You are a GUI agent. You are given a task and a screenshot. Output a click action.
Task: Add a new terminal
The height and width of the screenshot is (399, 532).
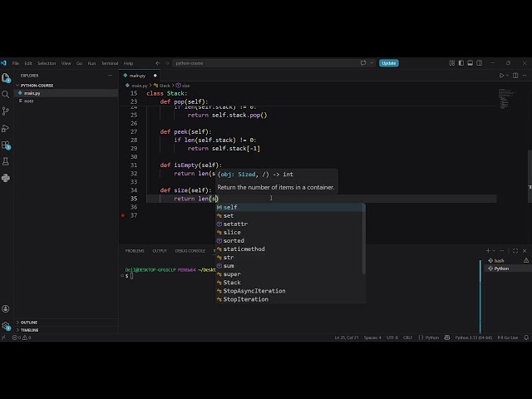tap(488, 251)
